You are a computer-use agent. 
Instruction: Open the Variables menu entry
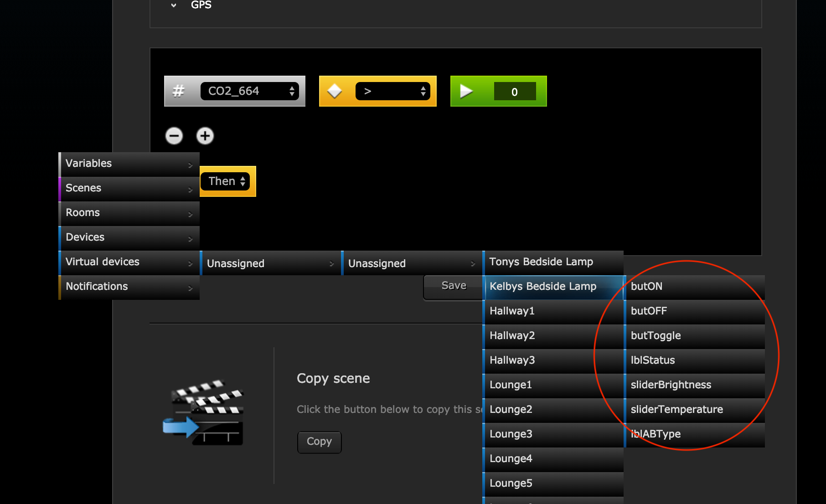coord(129,164)
